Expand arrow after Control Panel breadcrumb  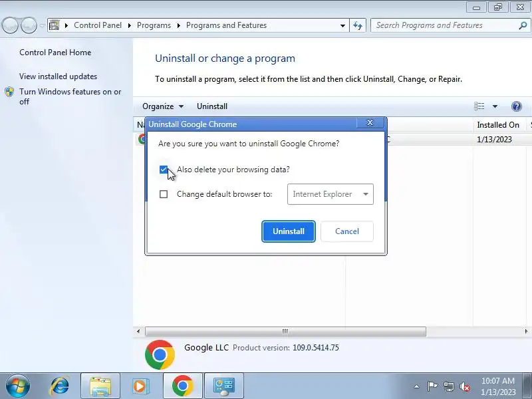tap(129, 25)
